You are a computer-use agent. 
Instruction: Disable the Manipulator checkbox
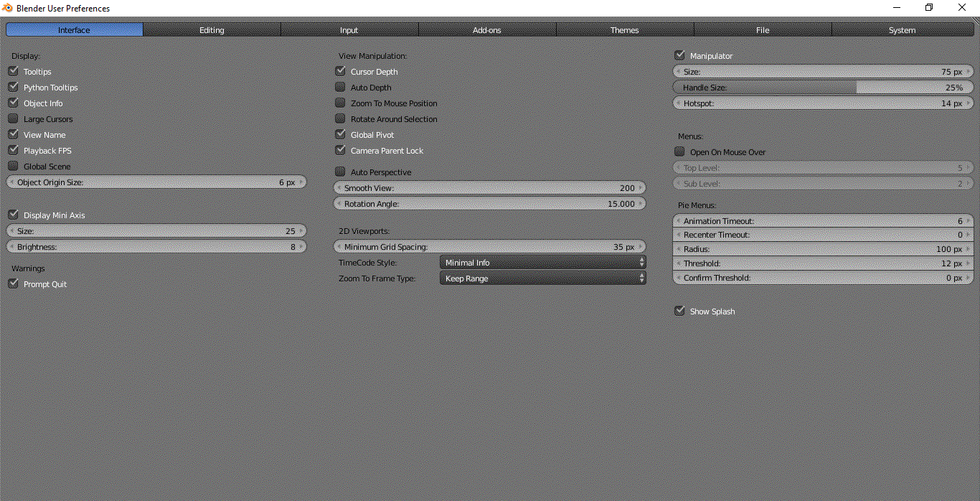(x=679, y=55)
